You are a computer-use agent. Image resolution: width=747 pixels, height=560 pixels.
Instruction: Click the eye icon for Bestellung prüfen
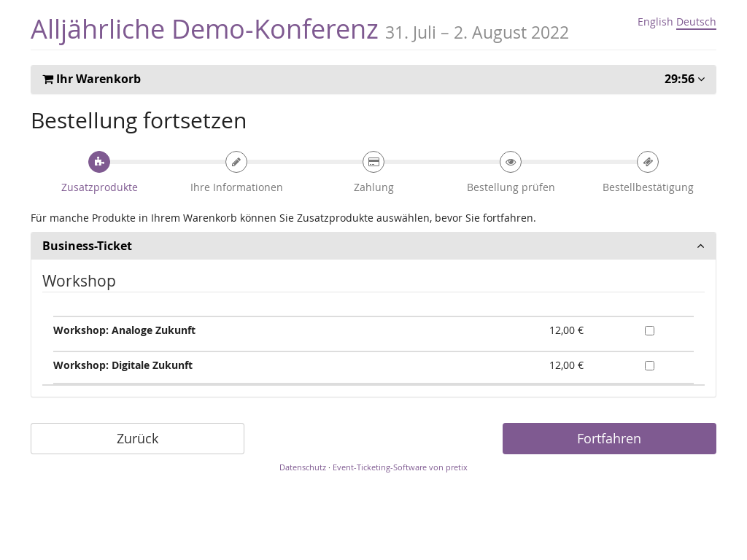pos(511,162)
